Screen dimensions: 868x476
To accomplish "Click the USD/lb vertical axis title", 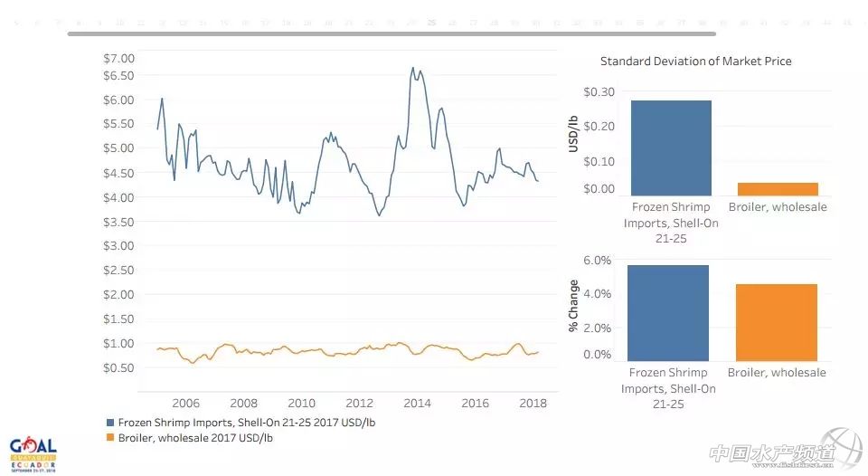I will [573, 133].
